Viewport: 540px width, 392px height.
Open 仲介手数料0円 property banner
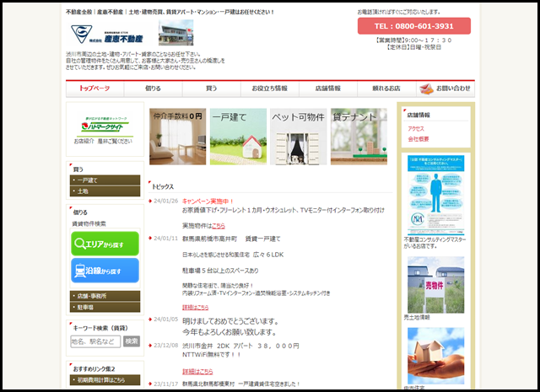(x=177, y=137)
